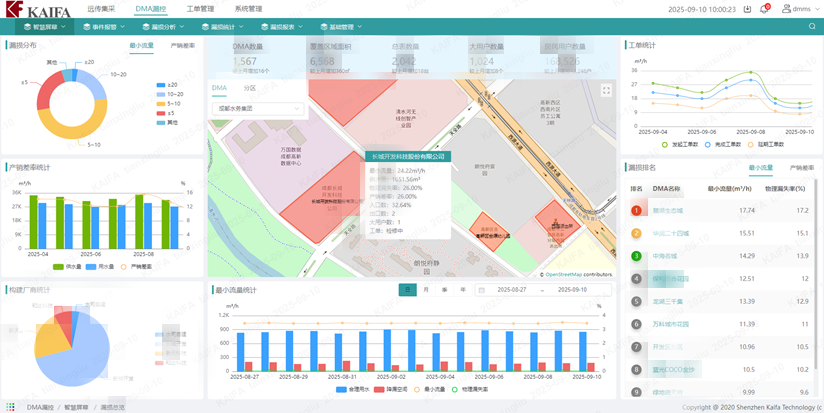Click the search icon on the green navbar
The image size is (824, 413).
coord(811,27)
